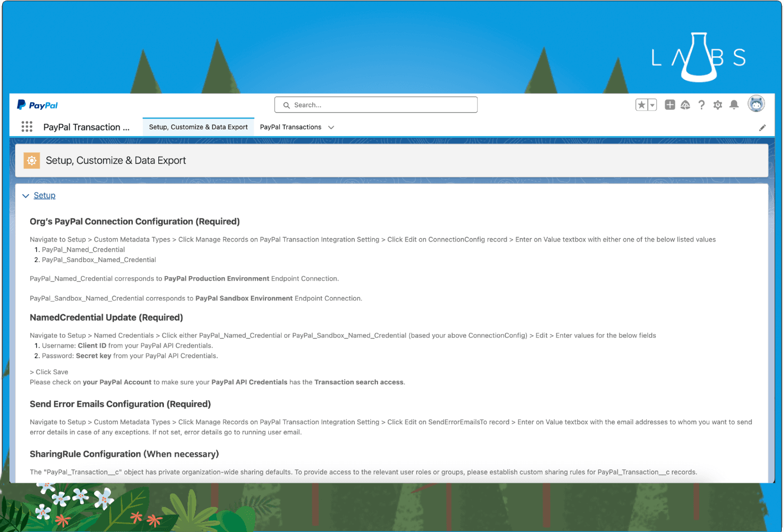The width and height of the screenshot is (784, 532).
Task: Click bold text "PayPal Production Environment"
Action: [217, 279]
